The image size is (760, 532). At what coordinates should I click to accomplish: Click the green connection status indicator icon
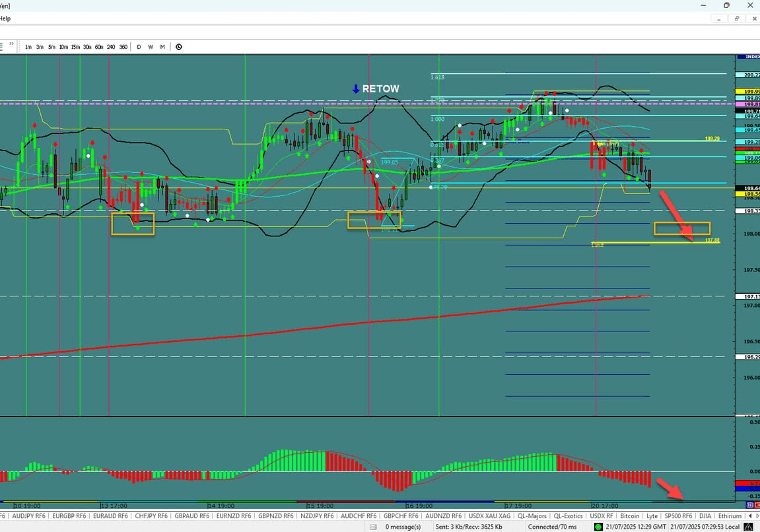pyautogui.click(x=598, y=526)
